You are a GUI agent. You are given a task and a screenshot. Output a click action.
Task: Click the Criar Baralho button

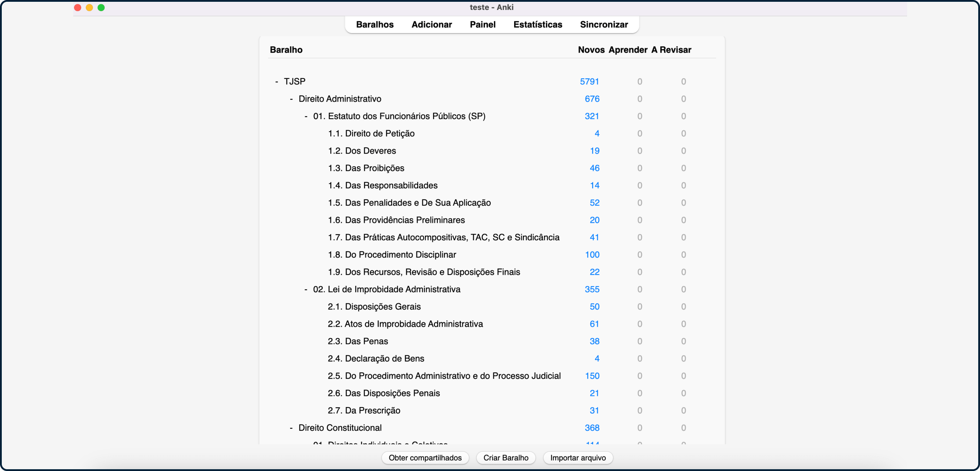[x=506, y=458]
